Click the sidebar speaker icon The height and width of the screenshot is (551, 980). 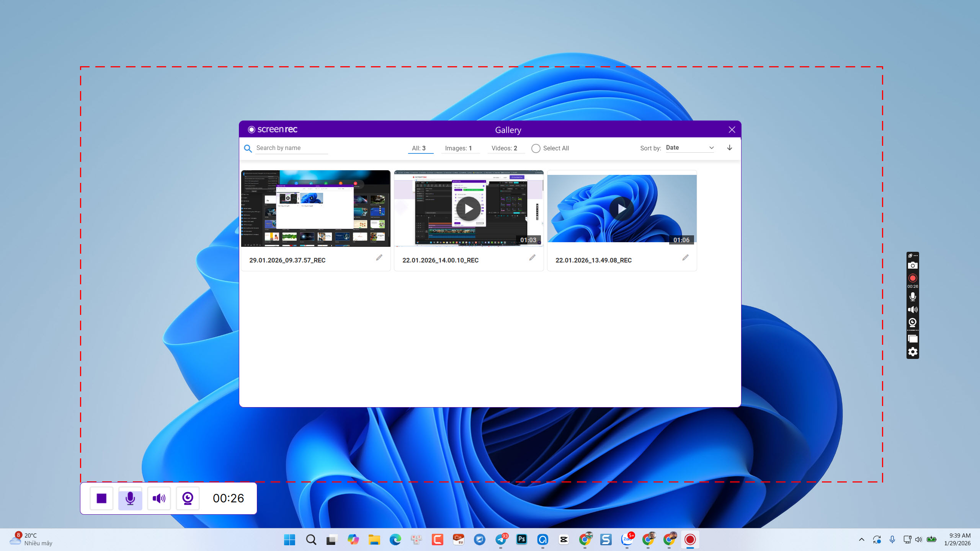[913, 310]
